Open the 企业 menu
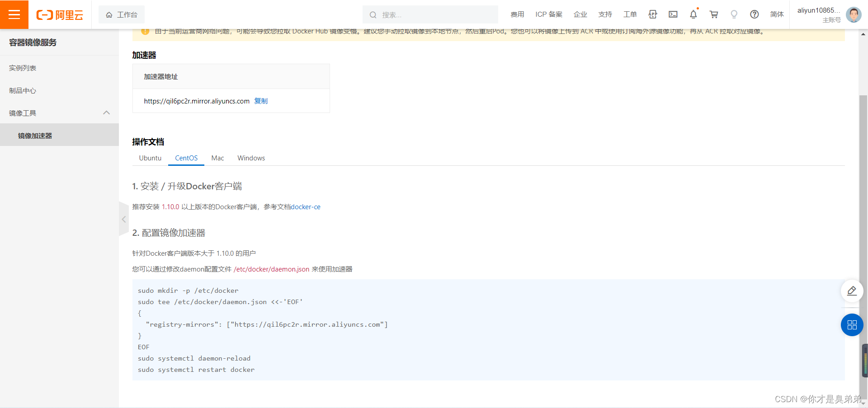The width and height of the screenshot is (868, 408). 580,14
